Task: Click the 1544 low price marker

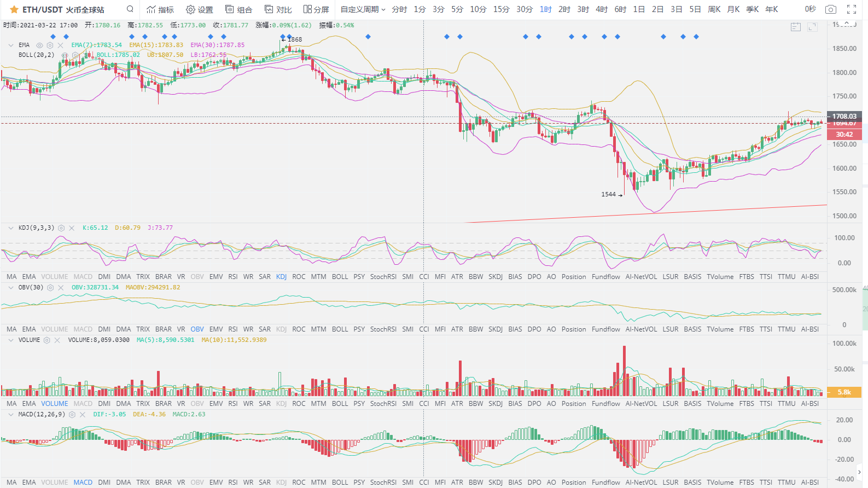Action: point(612,194)
